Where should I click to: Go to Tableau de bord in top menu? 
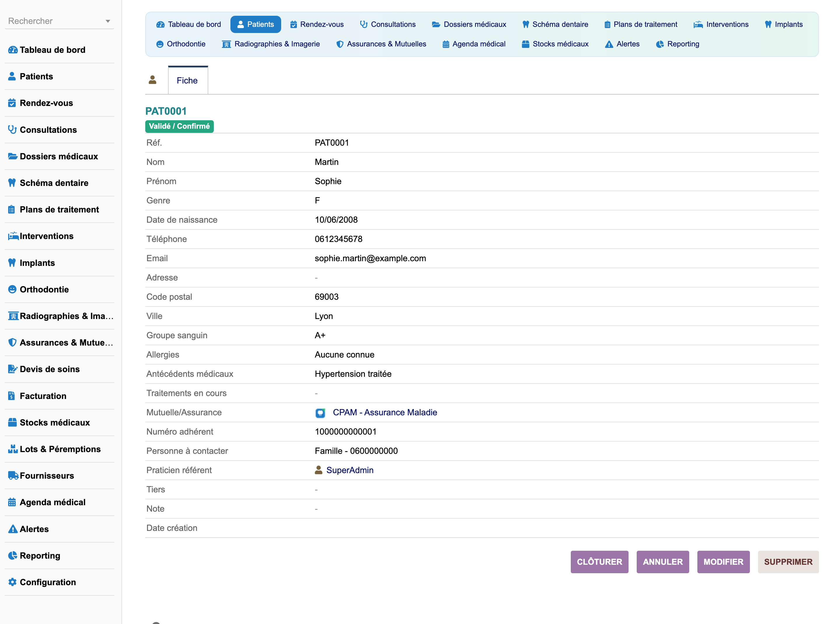point(189,24)
